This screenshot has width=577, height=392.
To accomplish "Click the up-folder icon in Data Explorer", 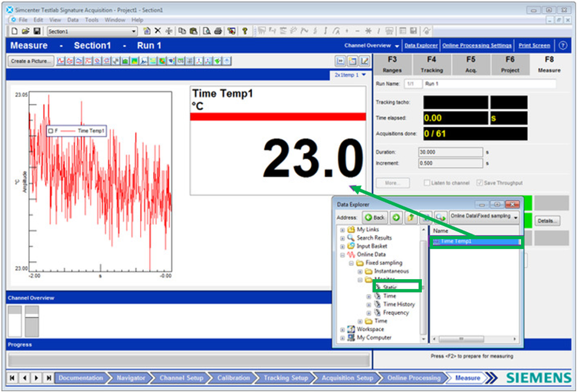I will click(x=410, y=217).
